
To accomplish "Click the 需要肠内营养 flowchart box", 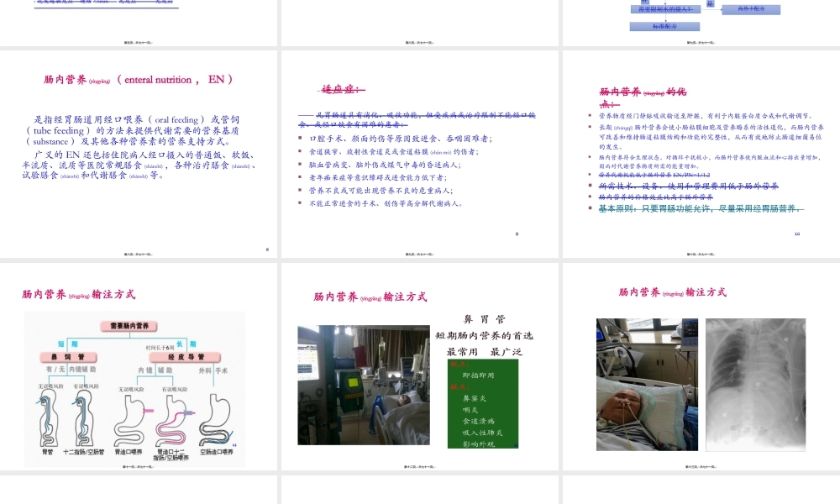I will (x=128, y=325).
